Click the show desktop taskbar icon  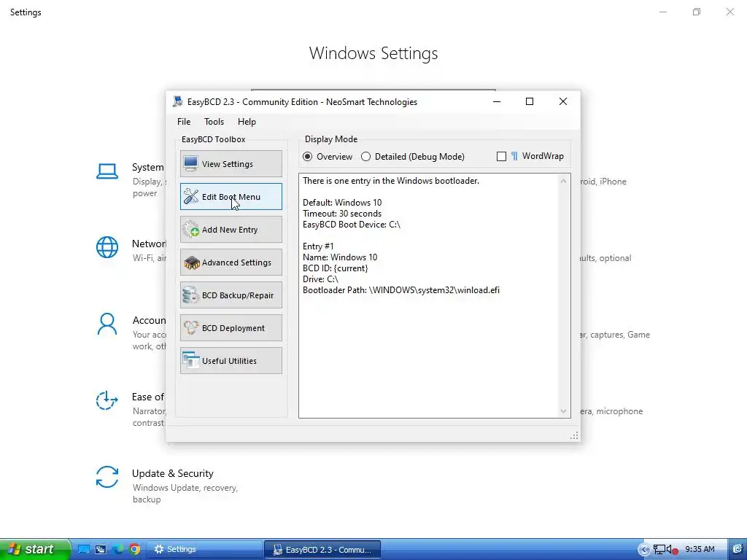coord(84,550)
